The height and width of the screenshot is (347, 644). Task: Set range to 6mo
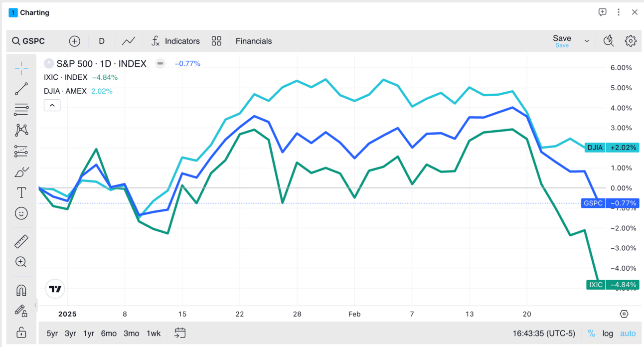[109, 334]
